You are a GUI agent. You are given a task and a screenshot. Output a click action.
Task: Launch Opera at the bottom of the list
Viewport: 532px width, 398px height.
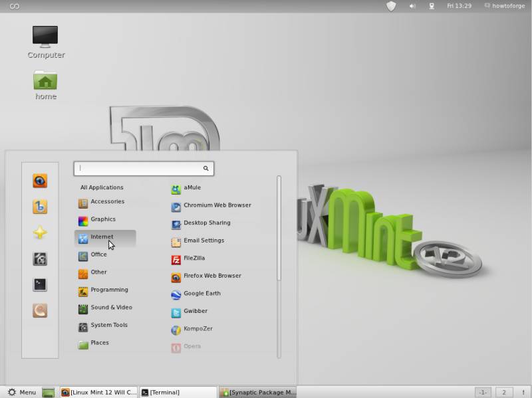(x=186, y=347)
